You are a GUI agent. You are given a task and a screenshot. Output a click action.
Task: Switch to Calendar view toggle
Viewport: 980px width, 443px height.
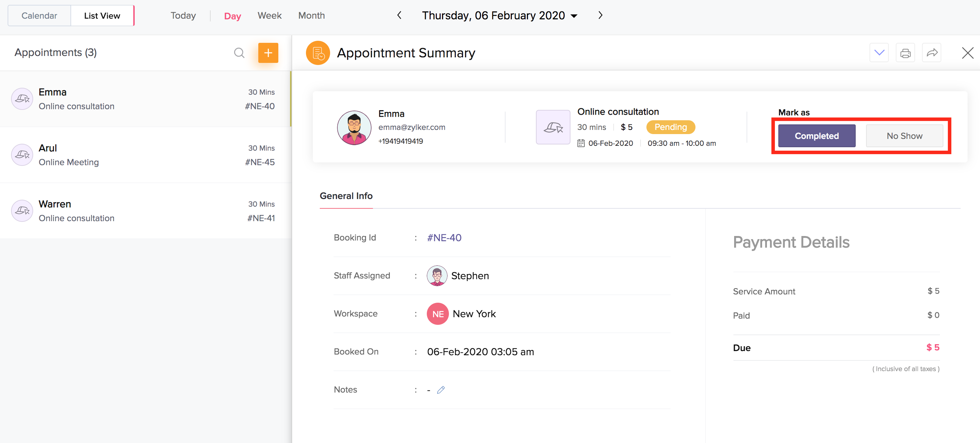tap(39, 16)
